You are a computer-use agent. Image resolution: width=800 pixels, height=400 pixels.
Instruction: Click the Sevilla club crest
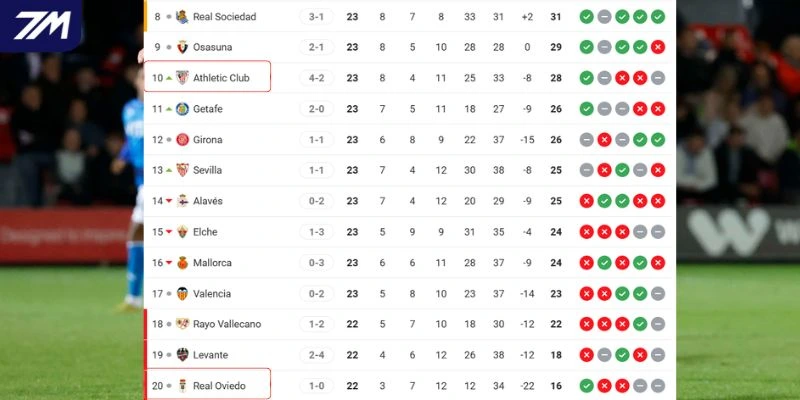(182, 170)
